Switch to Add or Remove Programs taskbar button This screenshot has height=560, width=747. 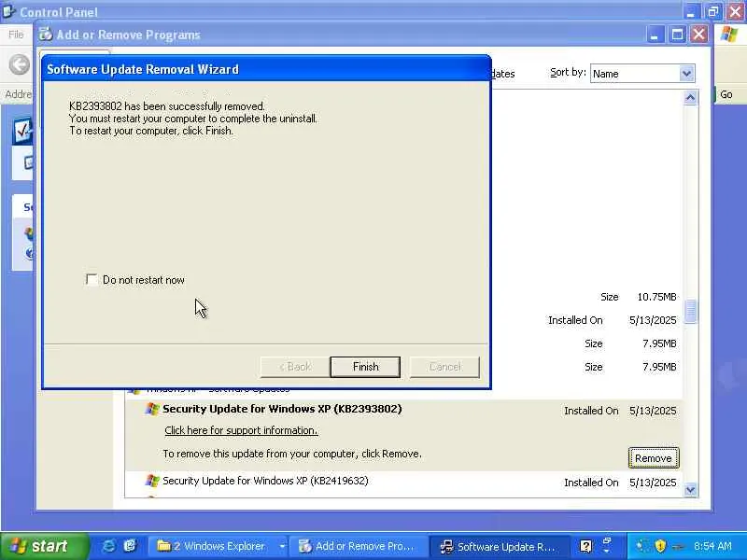coord(359,546)
